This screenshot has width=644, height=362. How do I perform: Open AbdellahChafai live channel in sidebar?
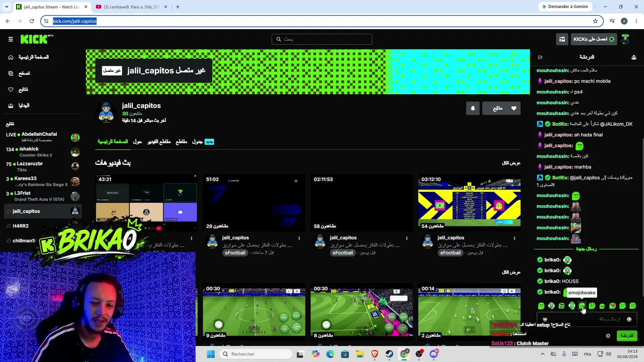pos(42,137)
